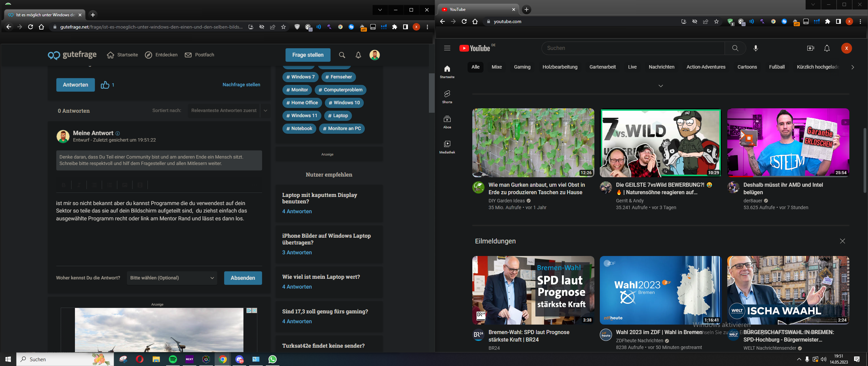Click the YouTube voice search microphone icon
Image resolution: width=868 pixels, height=366 pixels.
(x=755, y=48)
